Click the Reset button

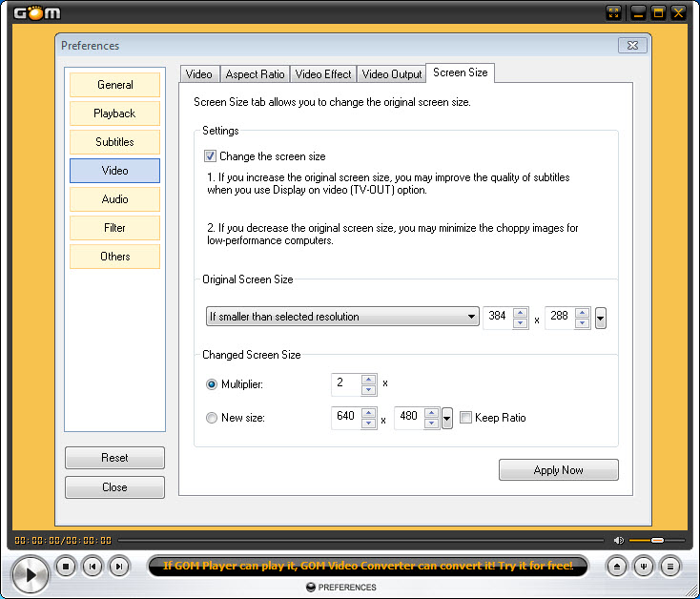[114, 458]
